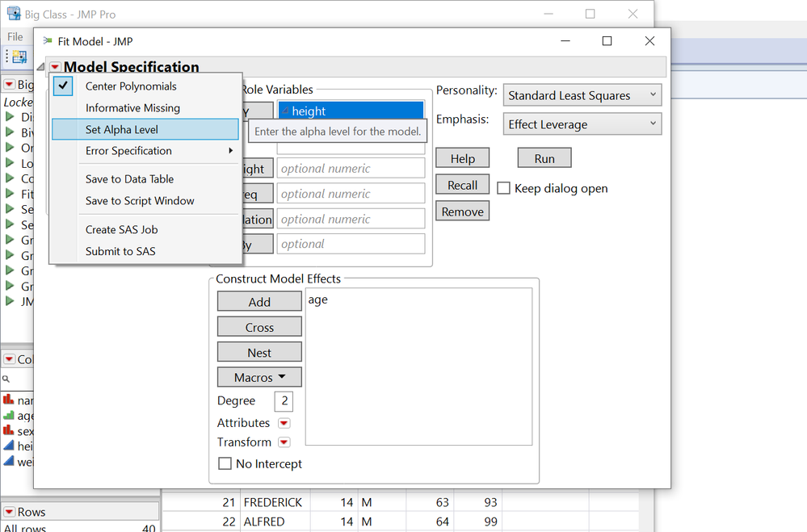Open the Model Specification red triangle menu
The image size is (807, 532).
point(55,67)
